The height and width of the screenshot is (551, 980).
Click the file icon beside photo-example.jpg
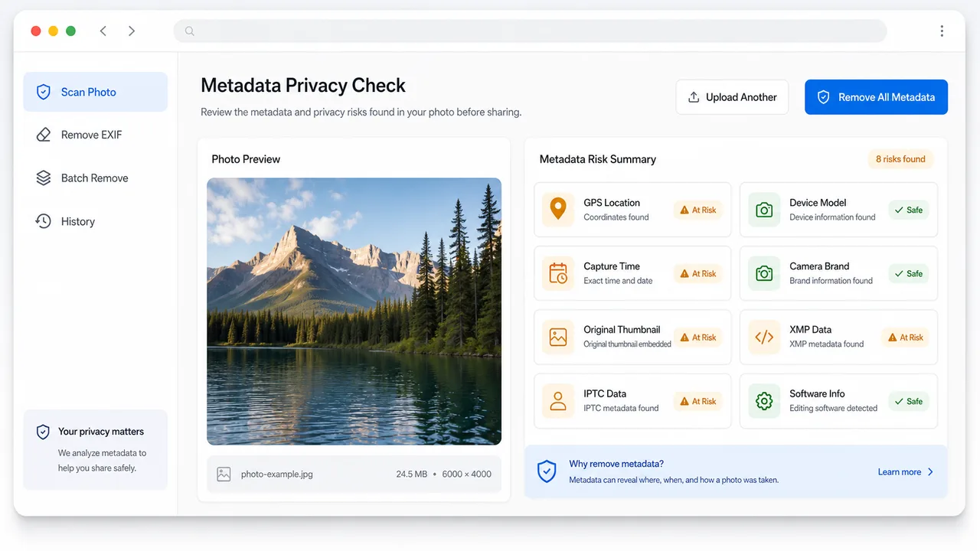click(x=224, y=474)
